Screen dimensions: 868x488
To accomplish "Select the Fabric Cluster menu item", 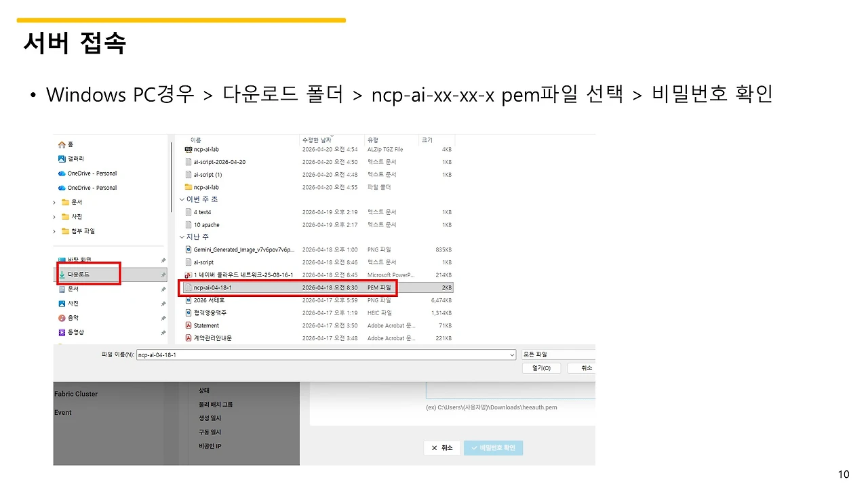I will 75,393.
